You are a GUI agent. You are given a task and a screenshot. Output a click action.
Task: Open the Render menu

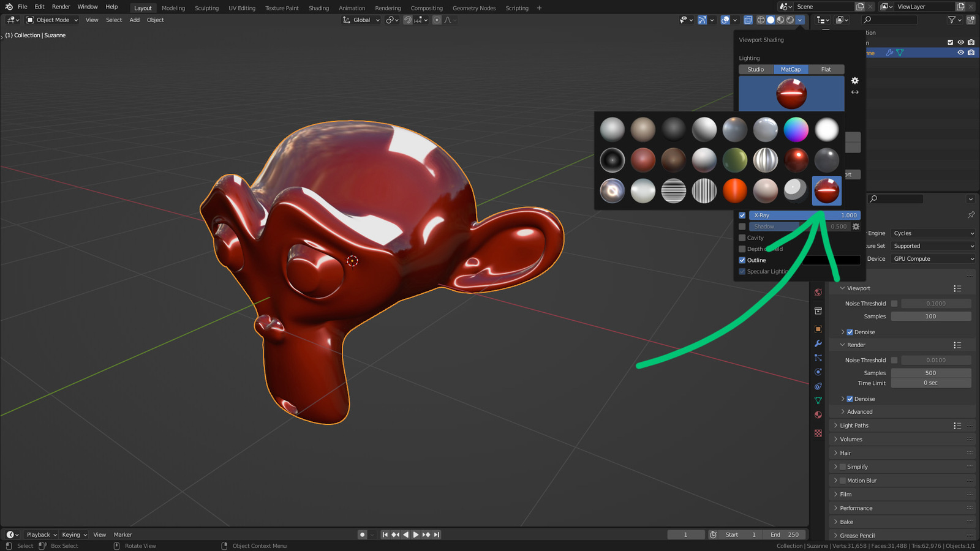coord(61,7)
